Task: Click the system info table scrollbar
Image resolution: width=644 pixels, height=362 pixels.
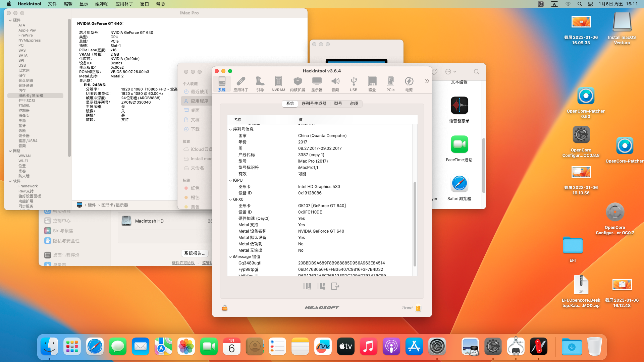Action: click(x=415, y=224)
